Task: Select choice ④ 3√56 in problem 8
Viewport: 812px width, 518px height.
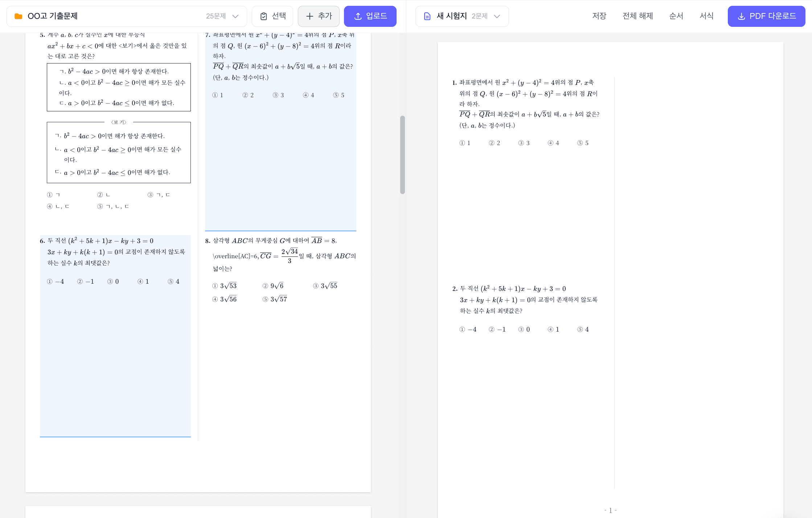Action: (225, 299)
